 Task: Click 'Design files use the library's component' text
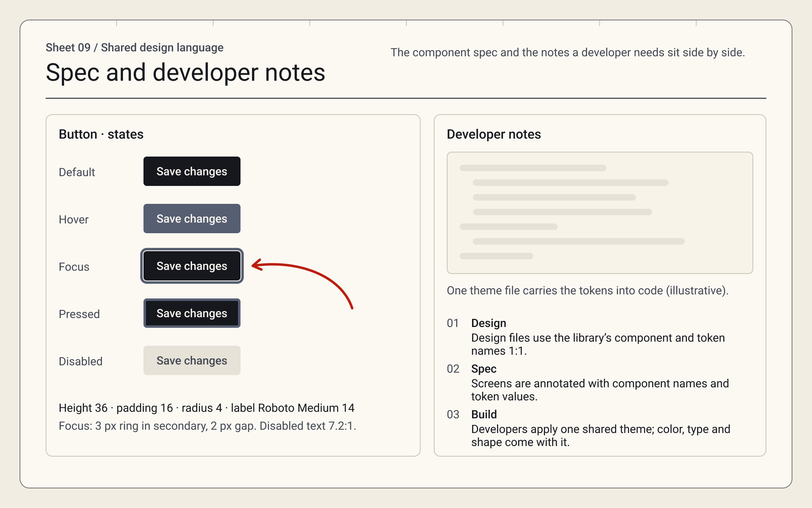pos(598,344)
